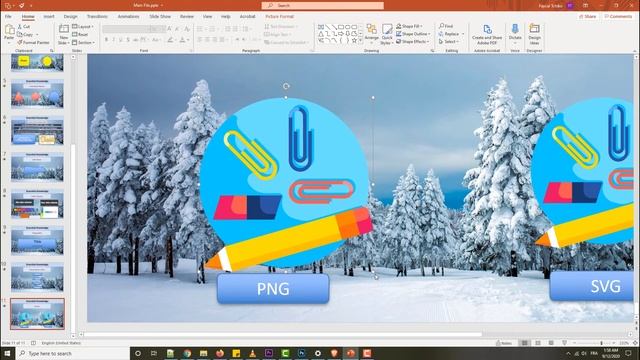Click the Cortana circle icon
The image size is (640, 360).
pyautogui.click(x=138, y=353)
